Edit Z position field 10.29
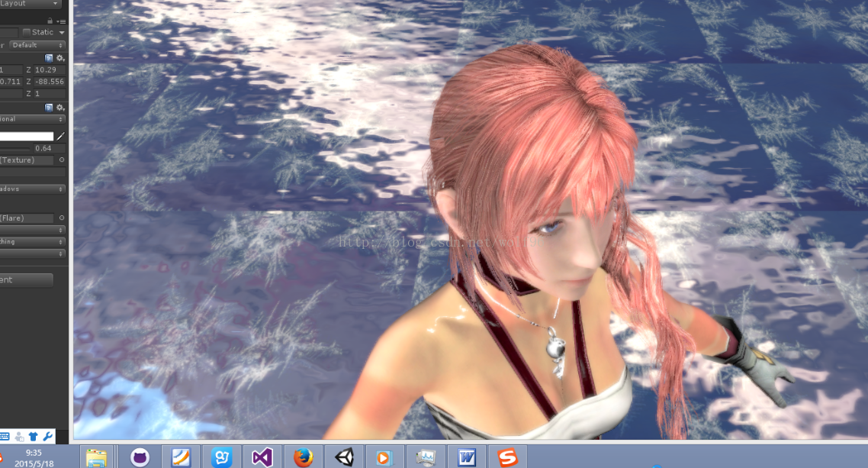 tap(50, 69)
